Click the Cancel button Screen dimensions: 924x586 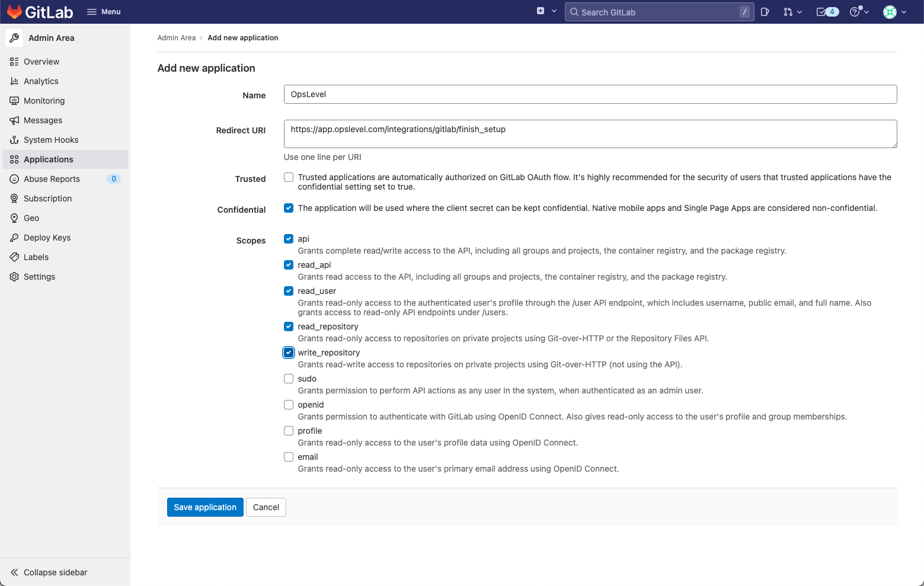[x=266, y=507]
